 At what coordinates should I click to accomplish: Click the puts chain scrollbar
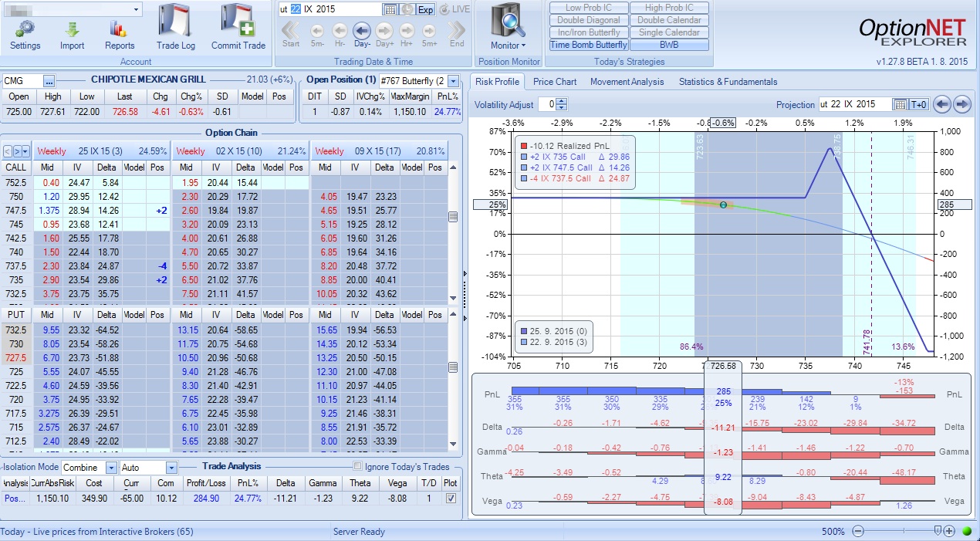(453, 380)
